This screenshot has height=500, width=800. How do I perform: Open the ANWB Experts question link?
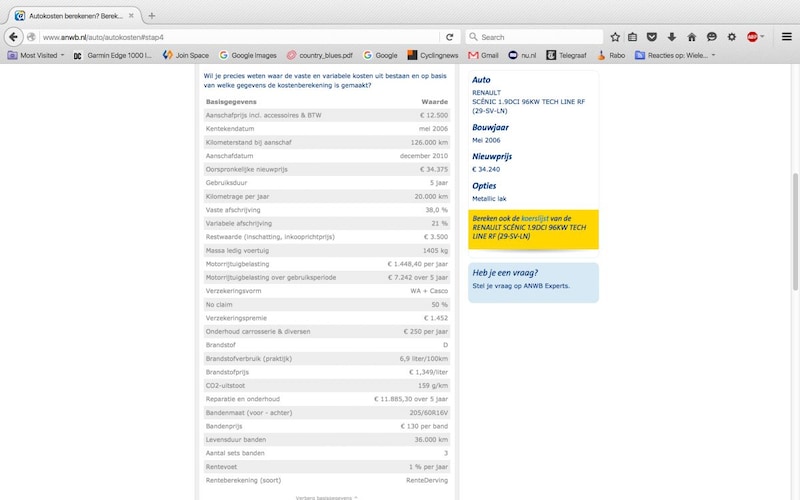coord(521,286)
